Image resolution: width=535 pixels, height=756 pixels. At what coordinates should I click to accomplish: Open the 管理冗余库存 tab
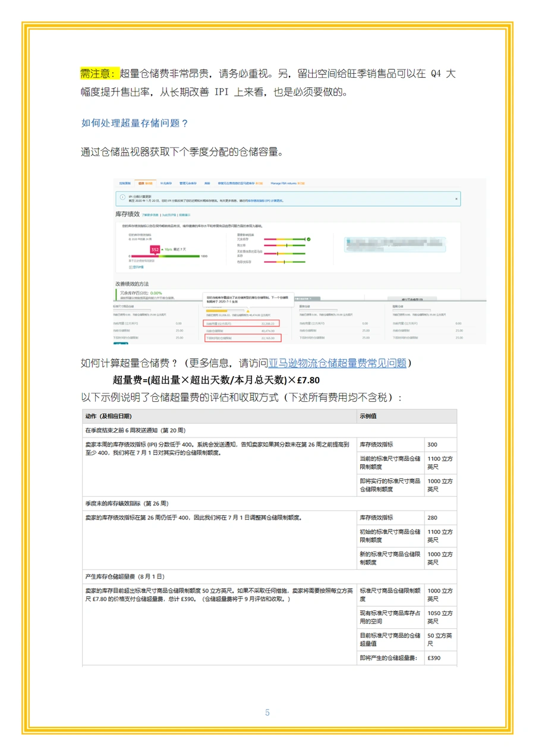(x=188, y=183)
